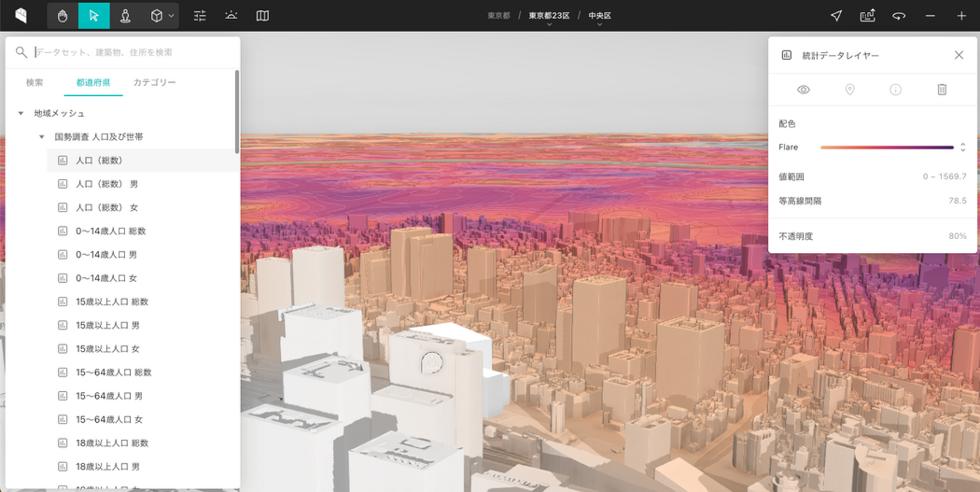The height and width of the screenshot is (492, 980).
Task: Activate the Select arrow tool
Action: pos(94,16)
